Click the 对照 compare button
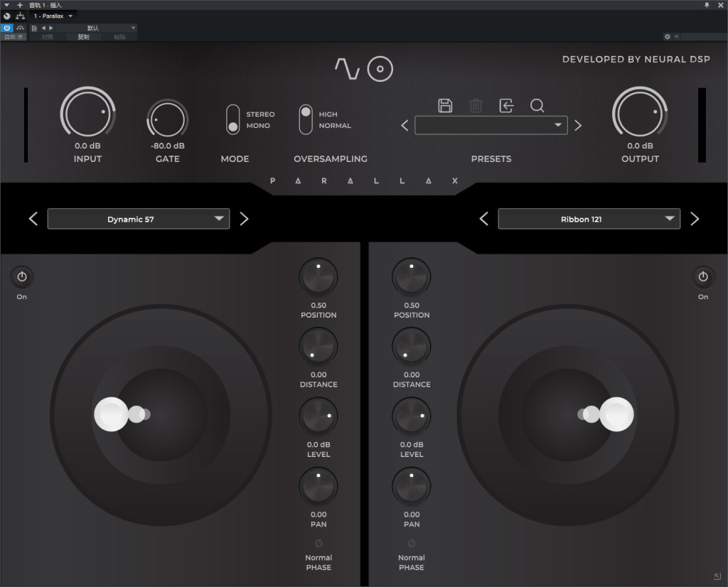The image size is (728, 587). [x=48, y=37]
